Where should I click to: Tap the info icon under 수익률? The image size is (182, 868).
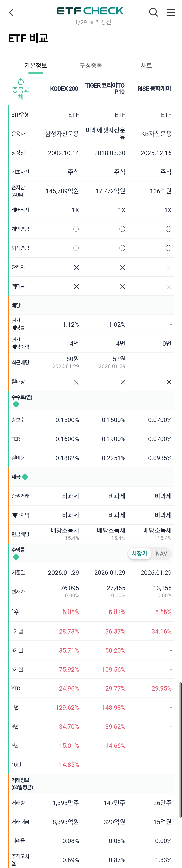tap(16, 557)
